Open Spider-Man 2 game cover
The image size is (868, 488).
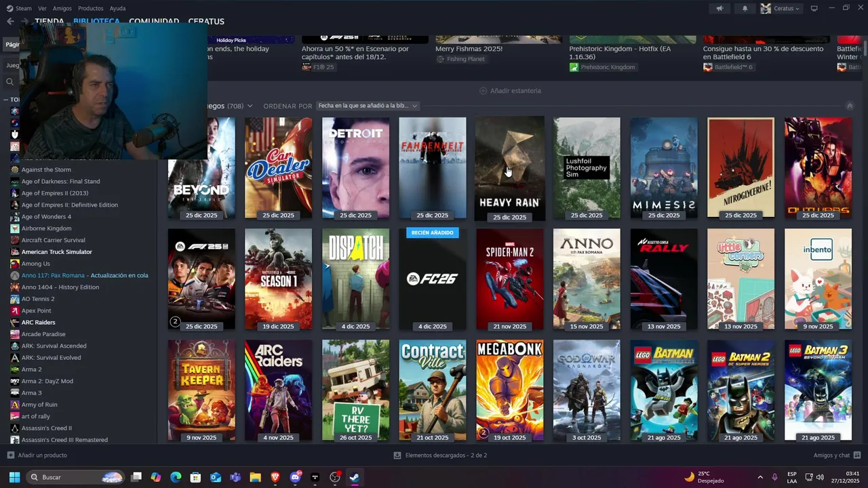[x=509, y=279]
